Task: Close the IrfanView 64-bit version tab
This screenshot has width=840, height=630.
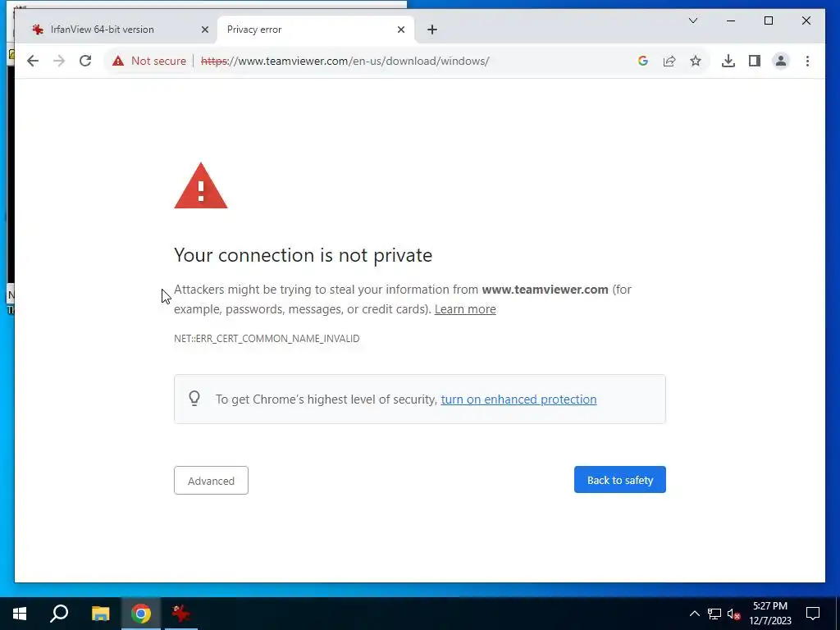Action: [204, 30]
